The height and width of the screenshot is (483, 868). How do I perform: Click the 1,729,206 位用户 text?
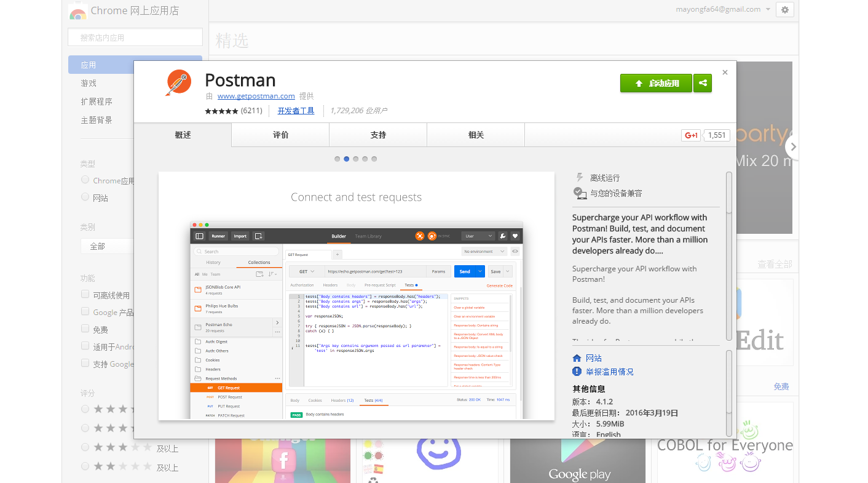tap(358, 111)
